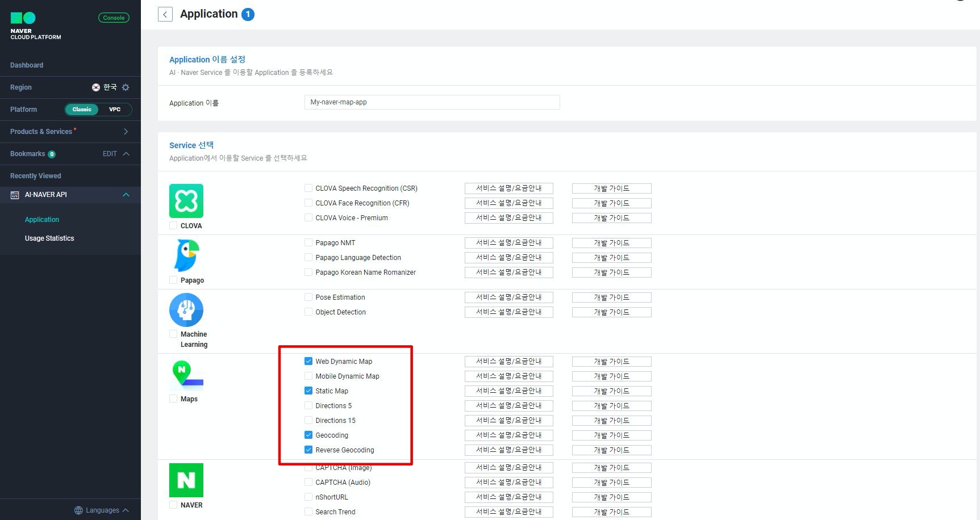The width and height of the screenshot is (980, 520).
Task: Collapse the Bookmarks section chevron
Action: click(126, 154)
